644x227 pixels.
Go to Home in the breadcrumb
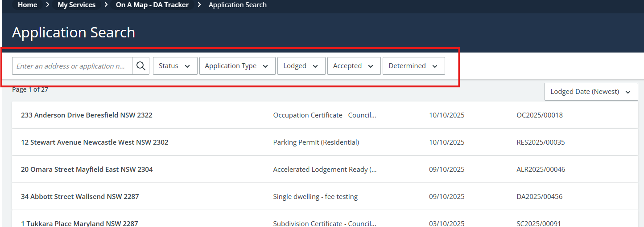point(27,5)
